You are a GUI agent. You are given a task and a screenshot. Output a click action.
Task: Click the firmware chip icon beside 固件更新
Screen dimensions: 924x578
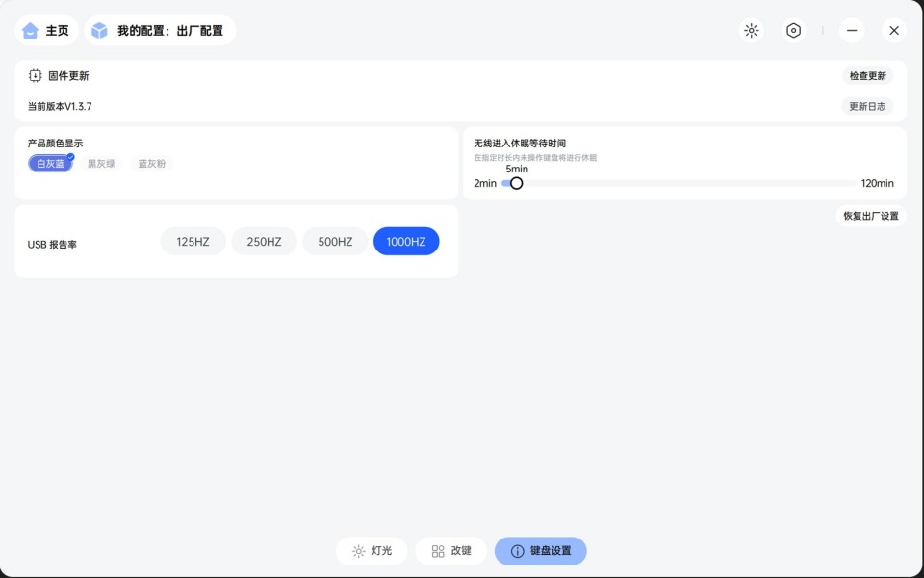coord(36,75)
